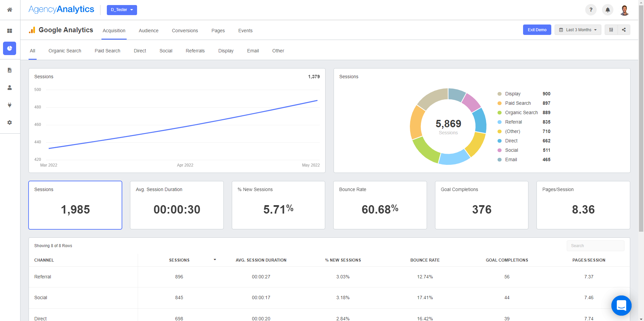Viewport: 644px width, 321px height.
Task: Click the Referral legend entry
Action: [x=524, y=122]
